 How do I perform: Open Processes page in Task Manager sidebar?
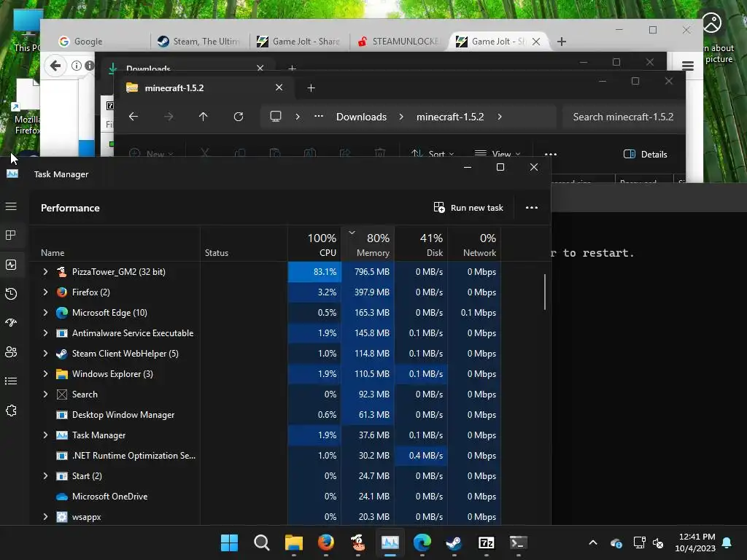11,236
